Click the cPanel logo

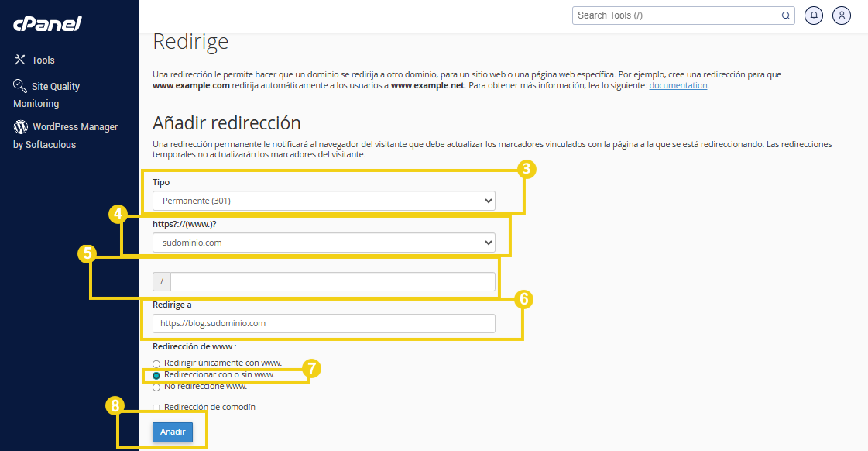pyautogui.click(x=47, y=24)
